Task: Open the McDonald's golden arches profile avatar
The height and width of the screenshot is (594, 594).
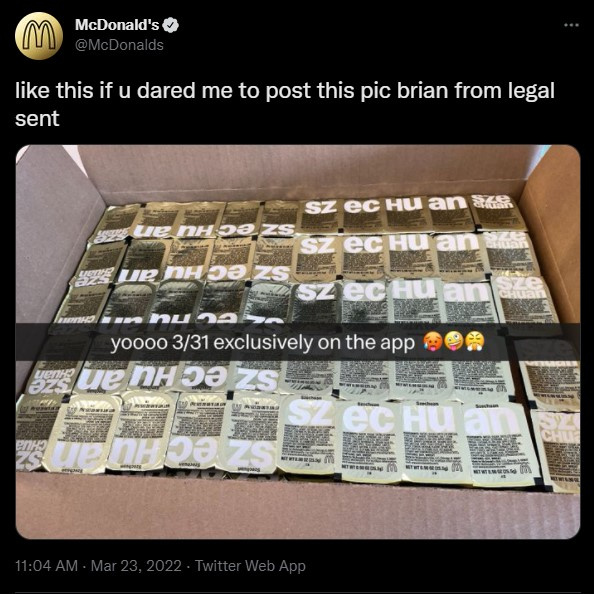Action: [x=39, y=36]
